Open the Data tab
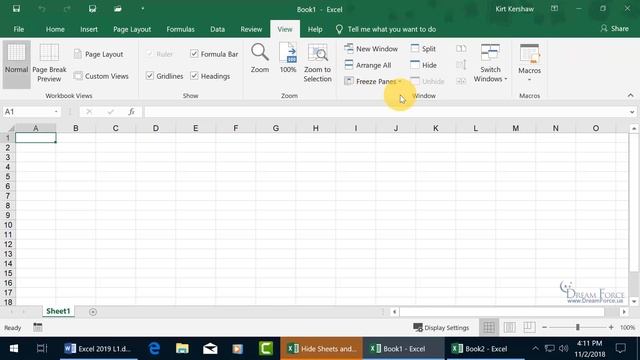The height and width of the screenshot is (360, 640). coord(218,29)
